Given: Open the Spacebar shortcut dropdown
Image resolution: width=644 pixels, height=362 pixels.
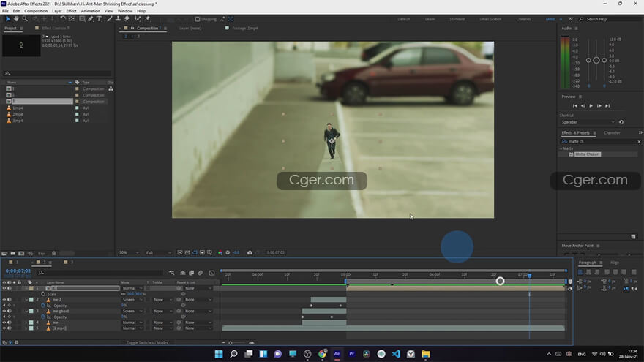Looking at the screenshot, I should tap(588, 122).
